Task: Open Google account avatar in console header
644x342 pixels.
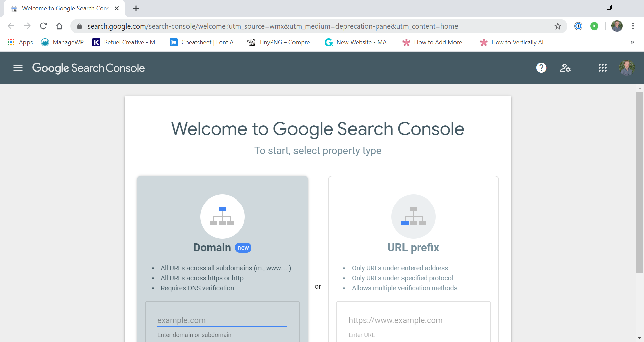Action: tap(627, 68)
